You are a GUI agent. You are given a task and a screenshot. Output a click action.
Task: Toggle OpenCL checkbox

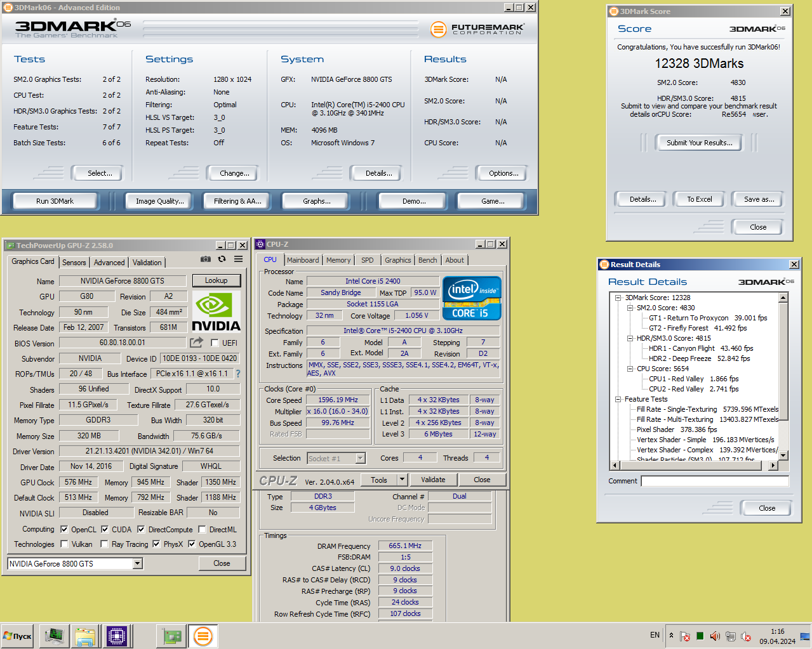click(x=64, y=529)
